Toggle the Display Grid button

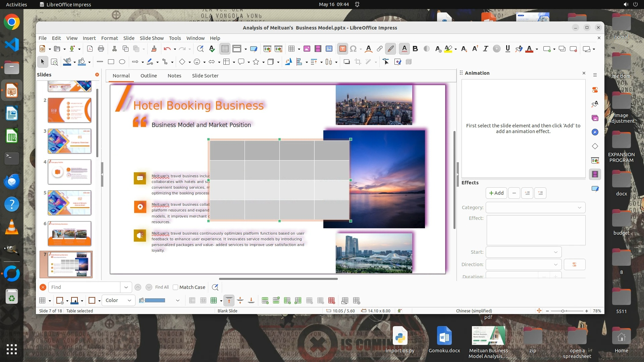point(225,49)
